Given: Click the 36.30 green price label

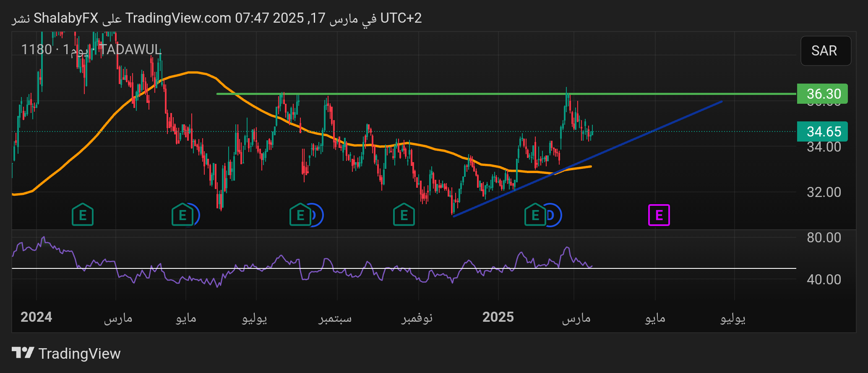Looking at the screenshot, I should pos(822,94).
